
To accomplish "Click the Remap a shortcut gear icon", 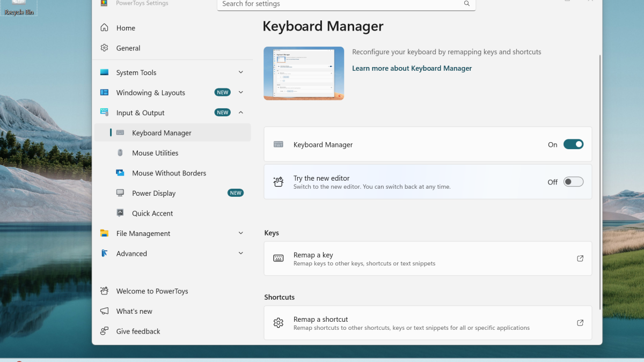I will tap(278, 323).
